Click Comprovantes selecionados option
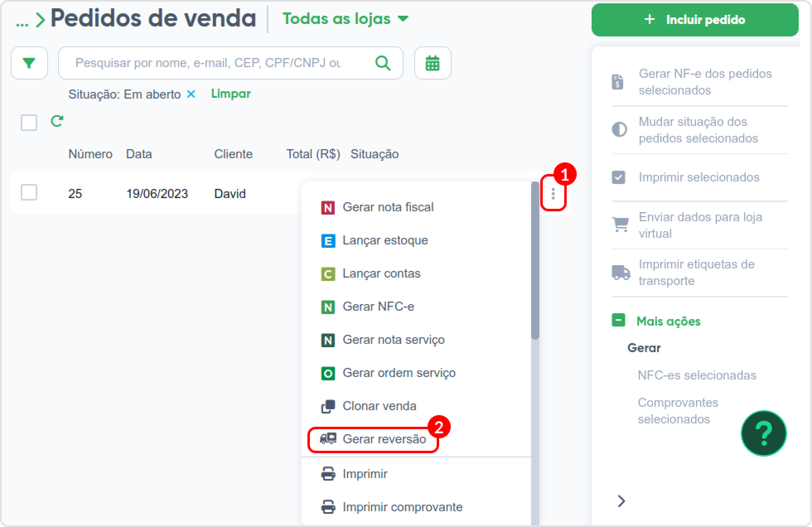The width and height of the screenshot is (812, 527). pos(678,411)
